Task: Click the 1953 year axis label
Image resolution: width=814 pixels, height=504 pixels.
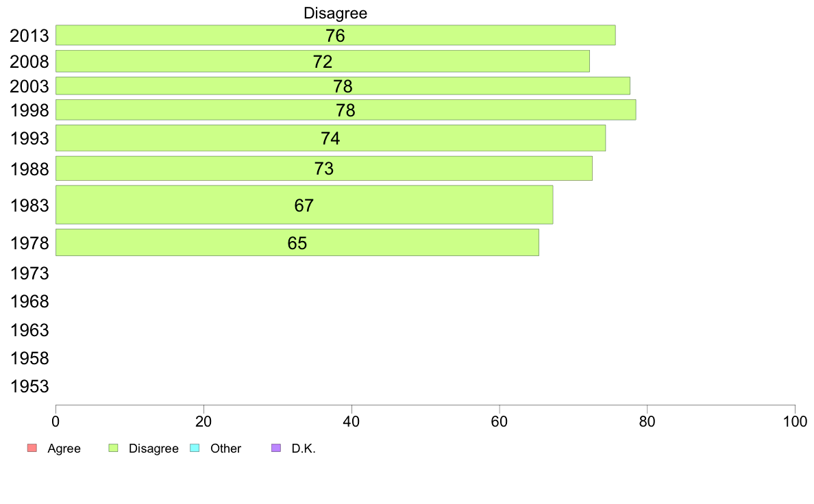Action: [x=29, y=387]
